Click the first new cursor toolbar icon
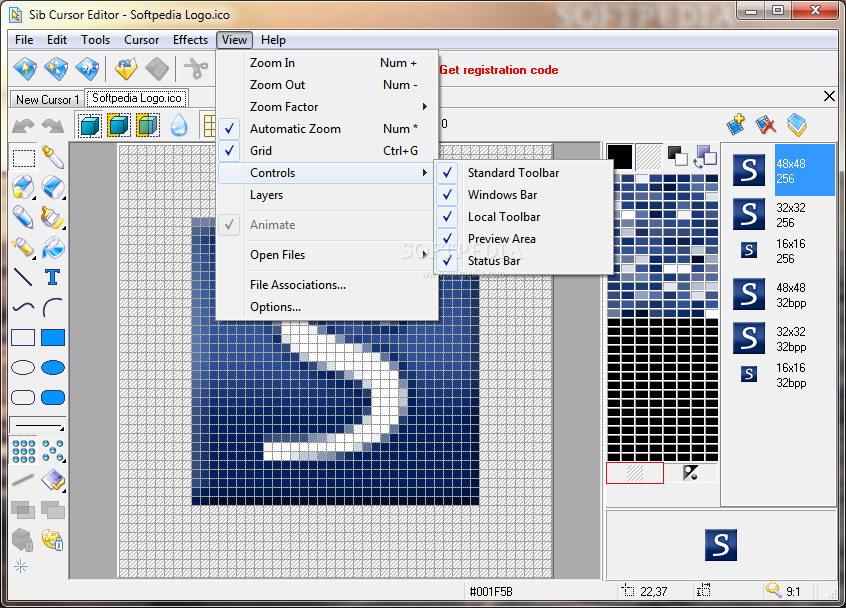846x608 pixels. click(25, 69)
